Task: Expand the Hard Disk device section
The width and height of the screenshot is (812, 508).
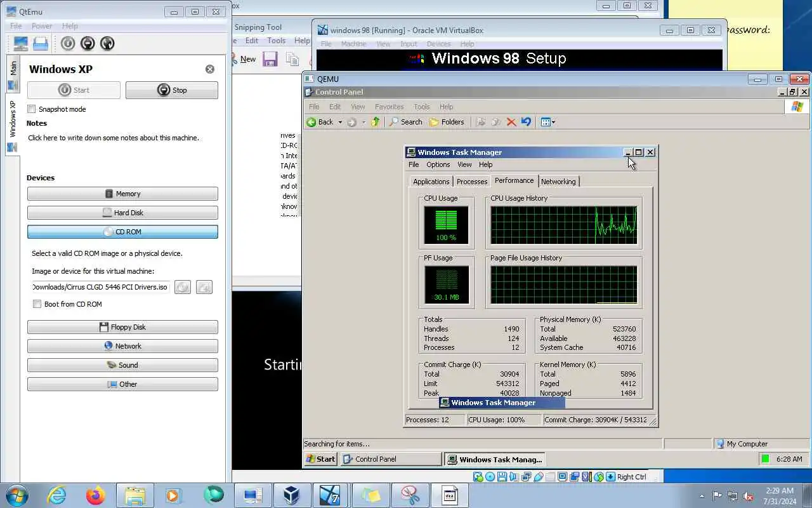Action: coord(122,213)
